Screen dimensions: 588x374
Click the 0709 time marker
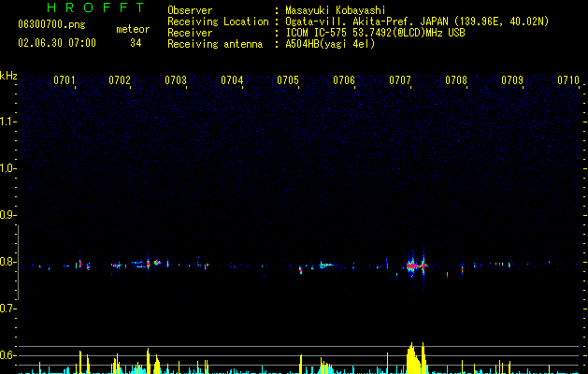pyautogui.click(x=512, y=80)
